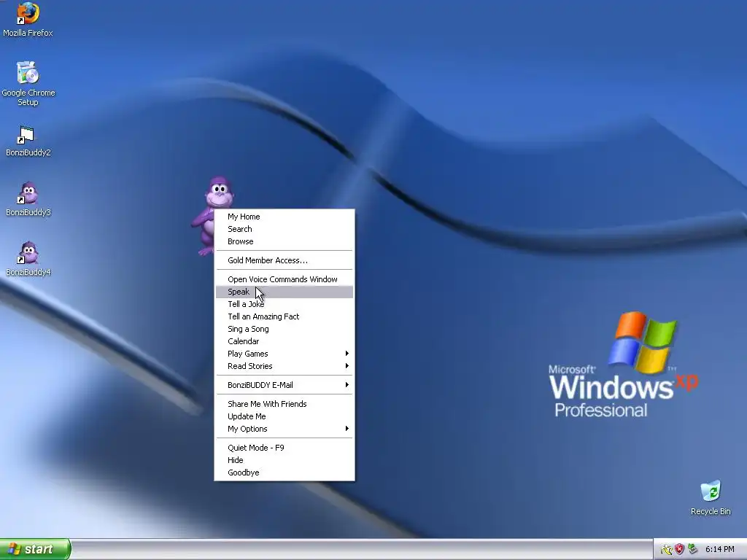Select Tell a Joke

coord(285,304)
